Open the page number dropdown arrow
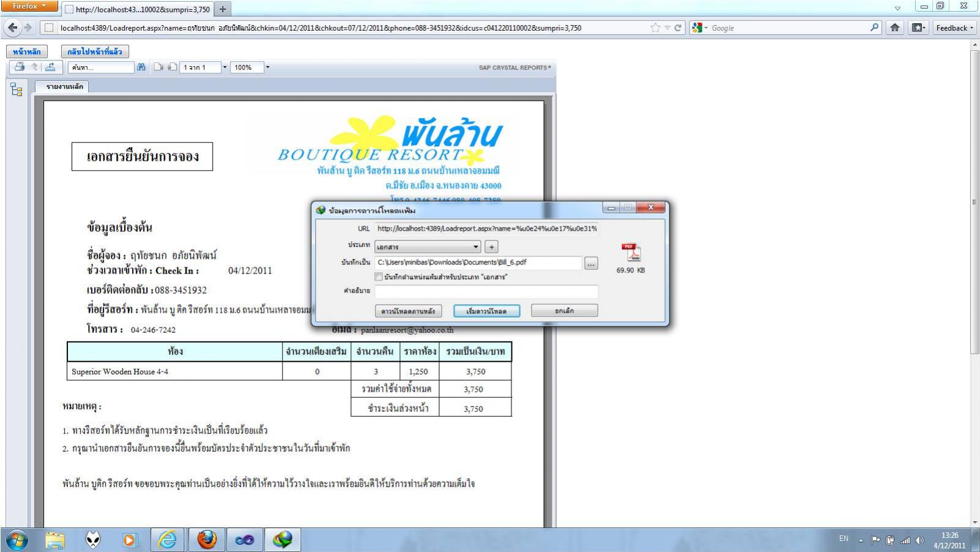The height and width of the screenshot is (552, 980). 225,67
